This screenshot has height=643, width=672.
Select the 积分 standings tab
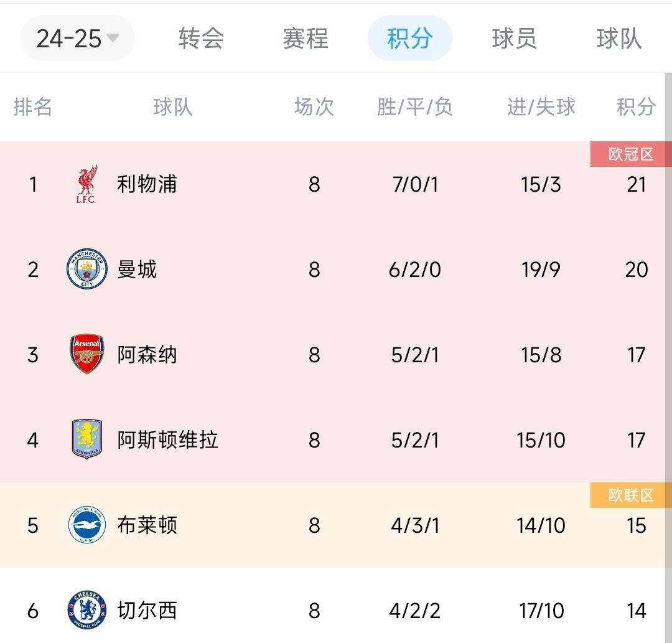pyautogui.click(x=409, y=39)
